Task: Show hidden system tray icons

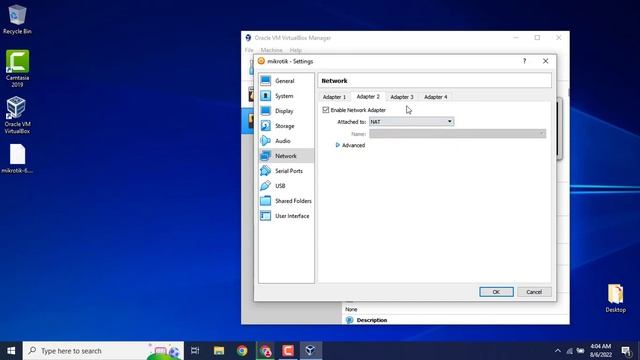Action: click(558, 351)
